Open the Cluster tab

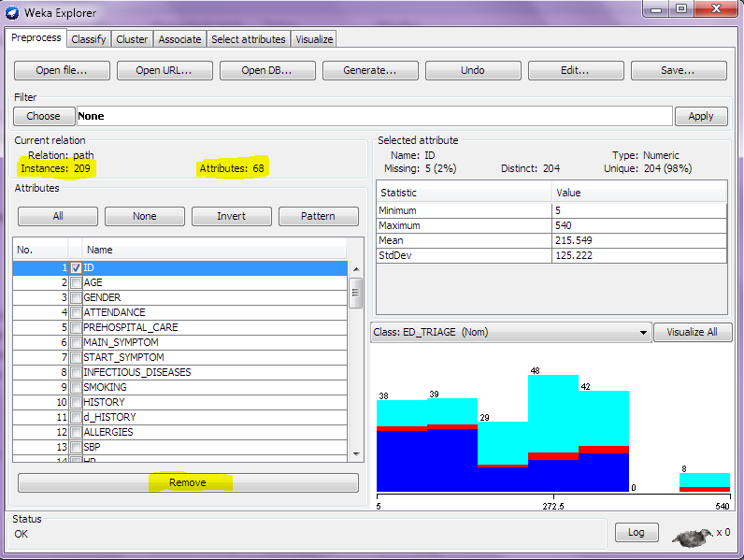coord(132,39)
